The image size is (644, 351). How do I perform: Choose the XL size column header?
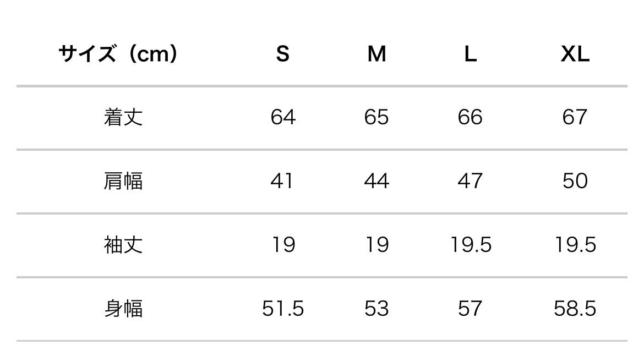[x=575, y=54]
